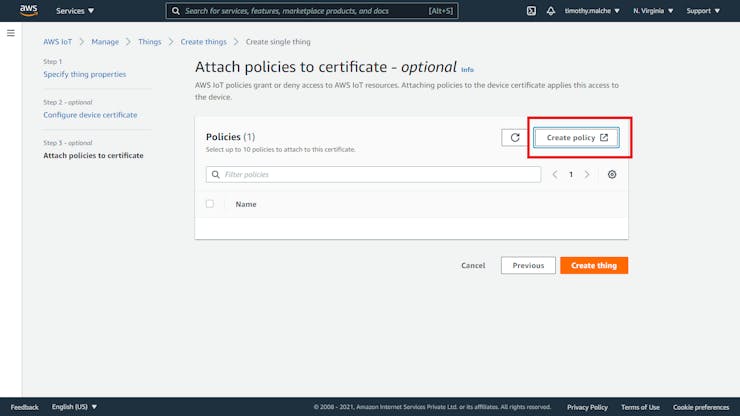740x416 pixels.
Task: Click the Previous button
Action: pos(528,265)
